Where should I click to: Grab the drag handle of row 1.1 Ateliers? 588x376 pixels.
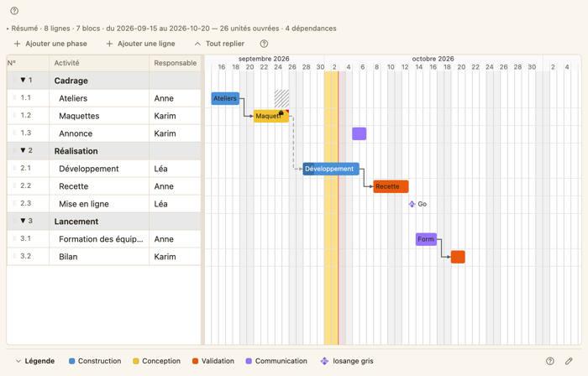pyautogui.click(x=14, y=97)
